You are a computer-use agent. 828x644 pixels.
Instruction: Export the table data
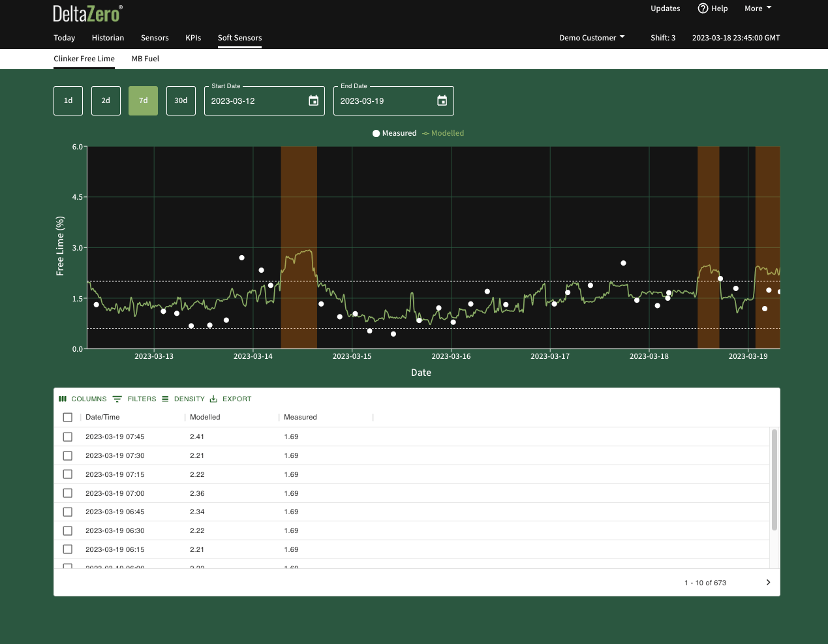coord(230,399)
